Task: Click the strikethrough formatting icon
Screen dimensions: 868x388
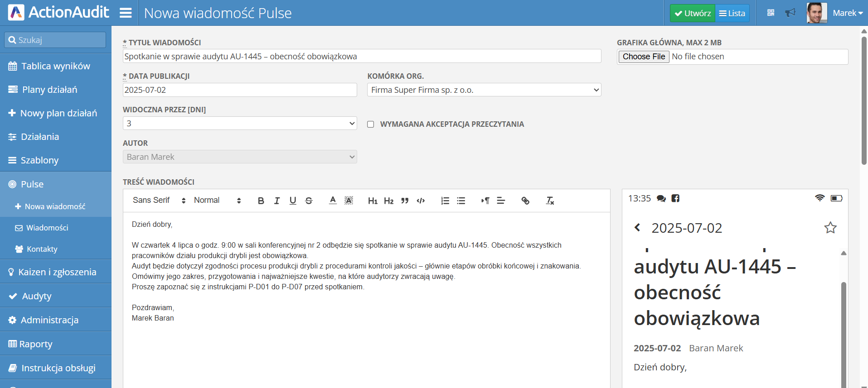Action: pos(309,201)
